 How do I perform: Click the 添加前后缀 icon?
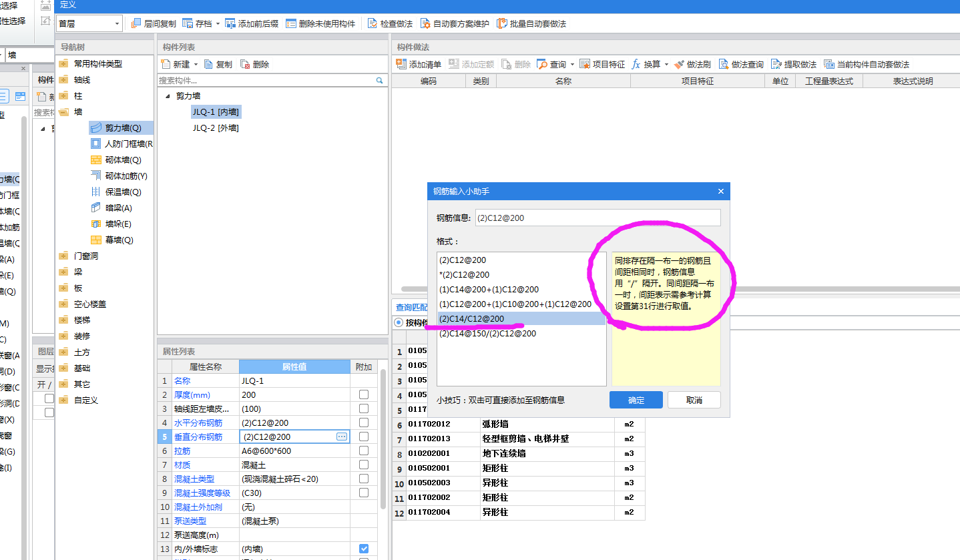tap(230, 23)
